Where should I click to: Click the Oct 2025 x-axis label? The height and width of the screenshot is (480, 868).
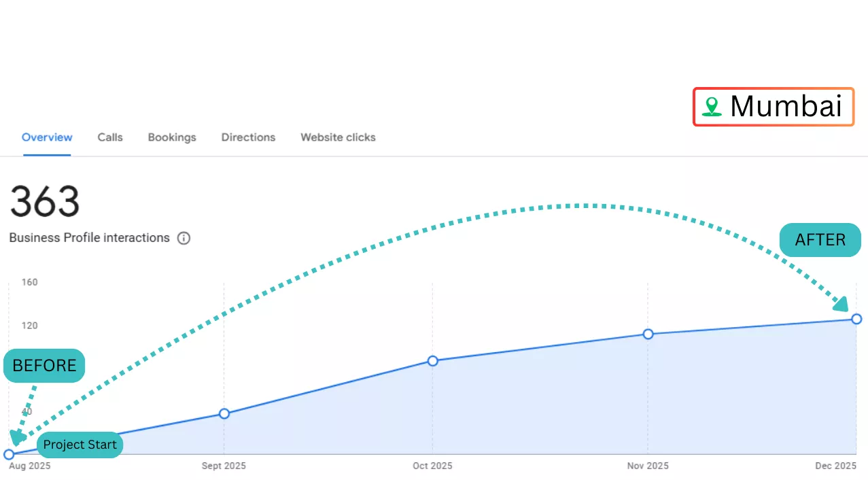click(x=432, y=466)
